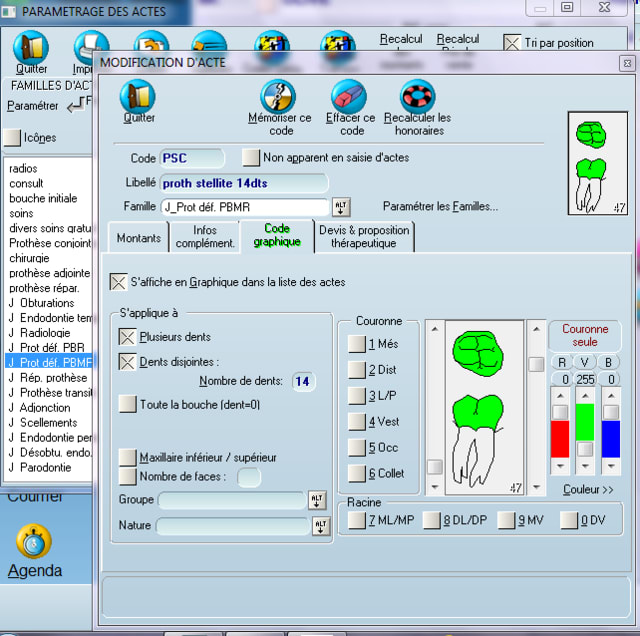Viewport: 640px width, 636px height.
Task: Click the Quitter icon in Parametrage des actes
Action: (31, 47)
